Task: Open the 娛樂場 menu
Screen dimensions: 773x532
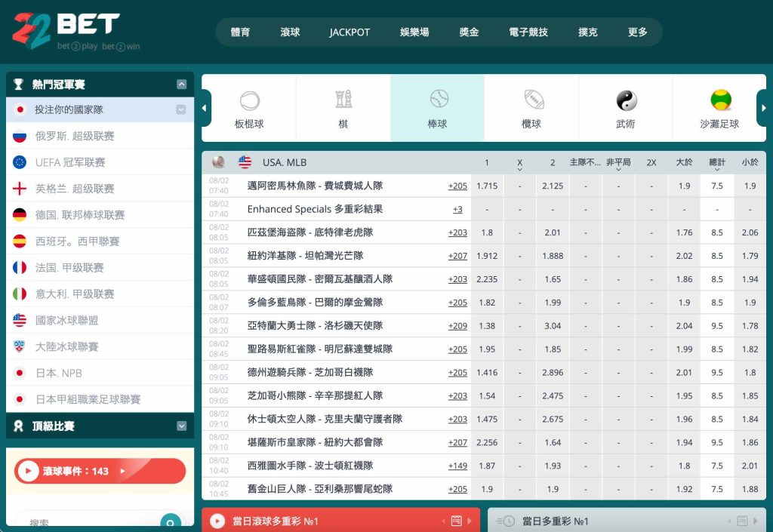Action: pyautogui.click(x=414, y=32)
